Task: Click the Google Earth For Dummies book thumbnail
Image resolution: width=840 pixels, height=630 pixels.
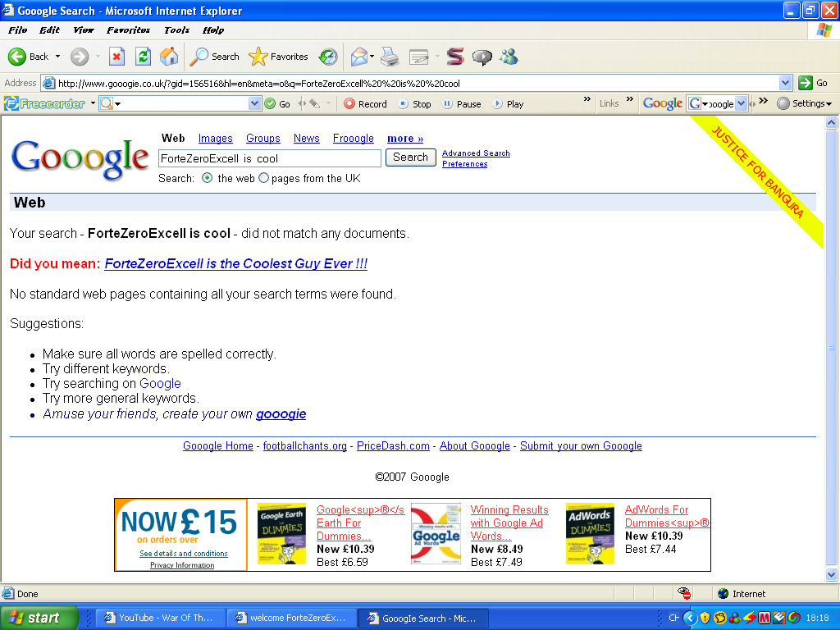Action: click(281, 533)
